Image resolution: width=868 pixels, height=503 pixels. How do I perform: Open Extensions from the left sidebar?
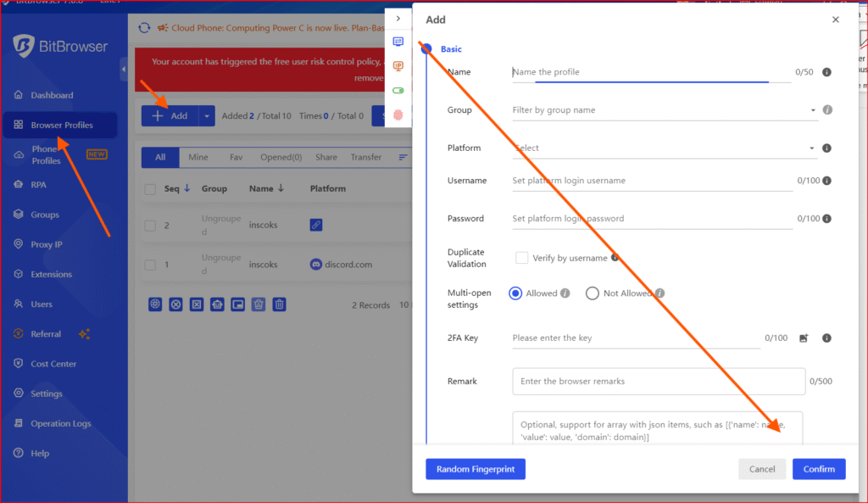point(51,274)
